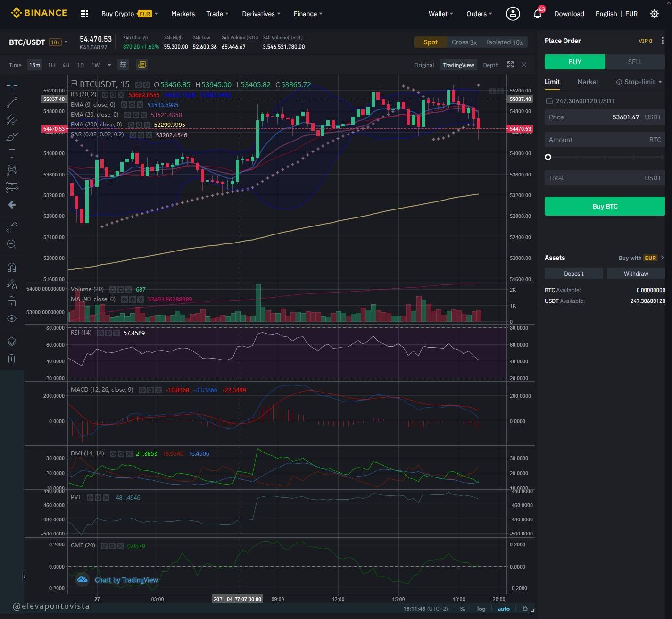Collapse the BTCUSDT legend
This screenshot has width=672, height=619.
74,84
